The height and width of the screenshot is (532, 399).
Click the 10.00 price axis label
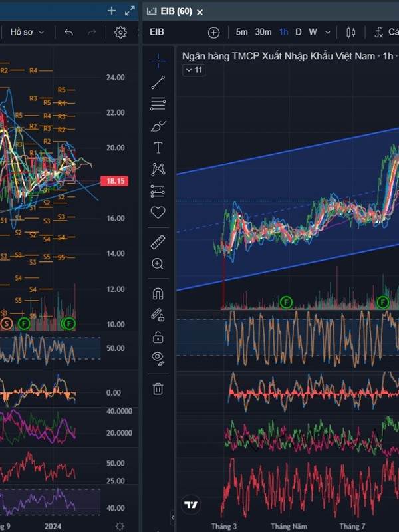115,325
